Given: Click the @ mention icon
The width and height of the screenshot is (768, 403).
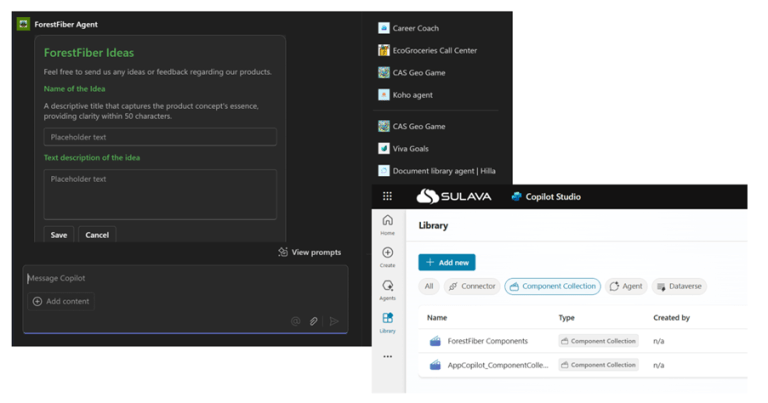Looking at the screenshot, I should [x=295, y=321].
